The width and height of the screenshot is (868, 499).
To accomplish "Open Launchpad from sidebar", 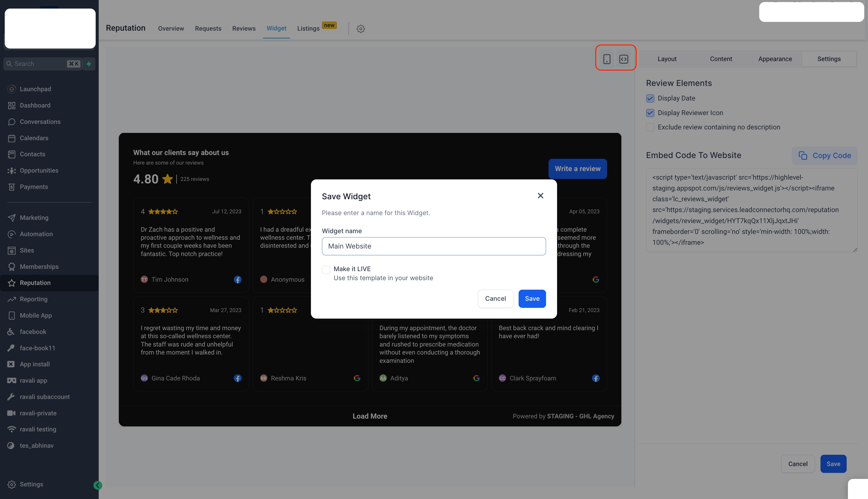I will coord(35,89).
